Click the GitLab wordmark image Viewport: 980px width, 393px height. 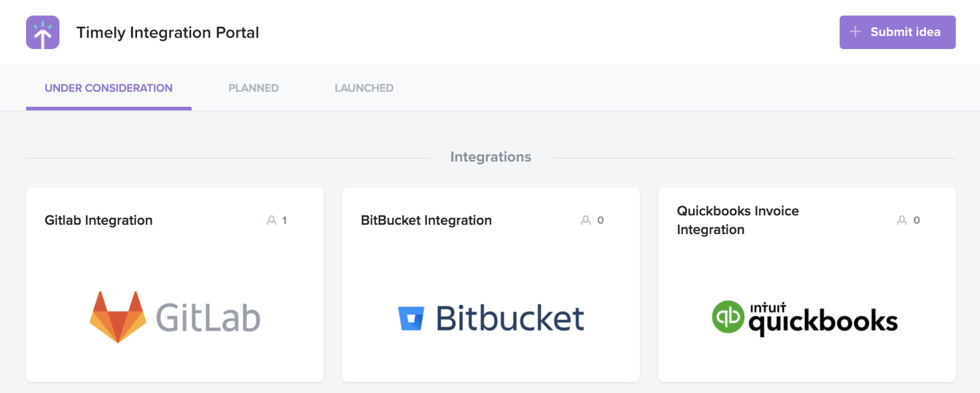point(208,318)
